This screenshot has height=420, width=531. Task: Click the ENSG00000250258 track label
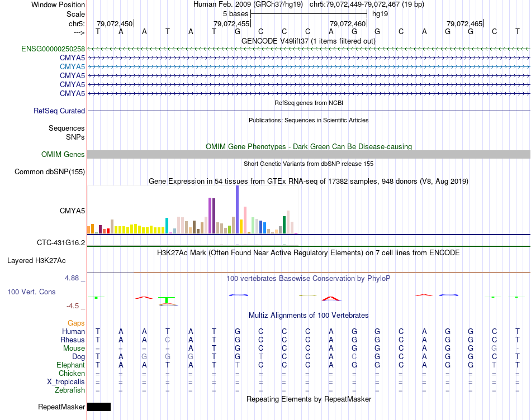pos(53,49)
